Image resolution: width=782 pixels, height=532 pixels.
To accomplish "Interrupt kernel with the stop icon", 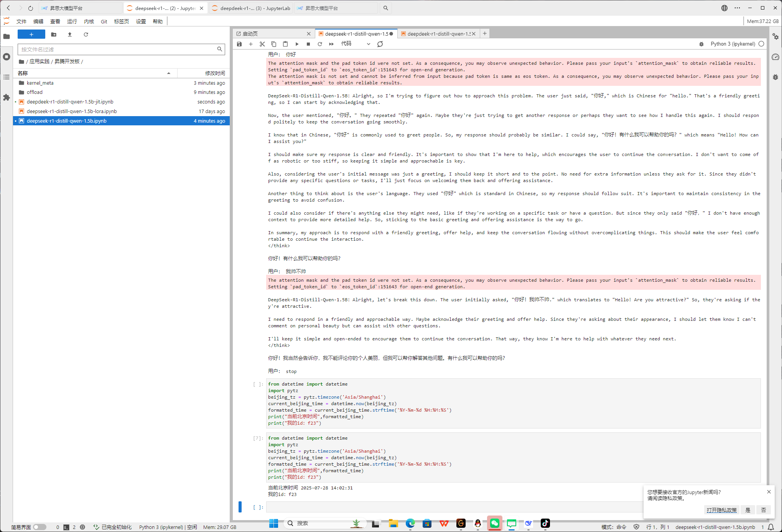I will 308,44.
